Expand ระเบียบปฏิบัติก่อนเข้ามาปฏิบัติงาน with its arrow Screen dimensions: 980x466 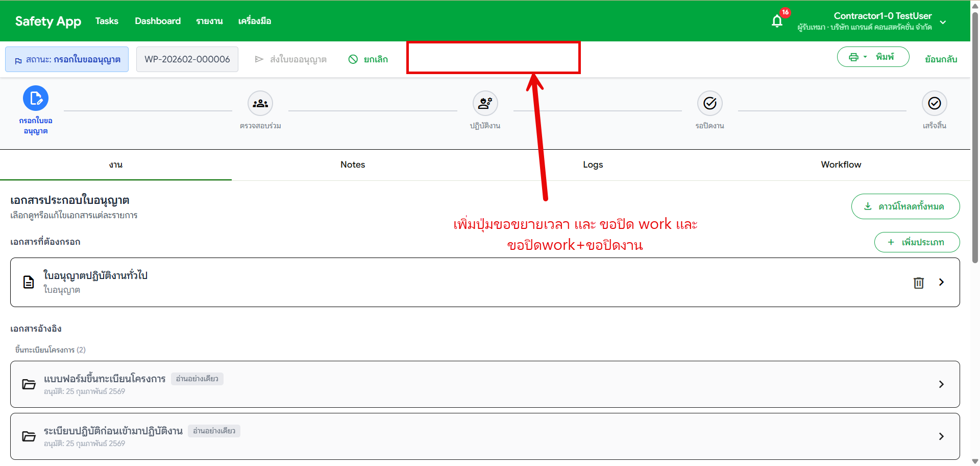[942, 436]
